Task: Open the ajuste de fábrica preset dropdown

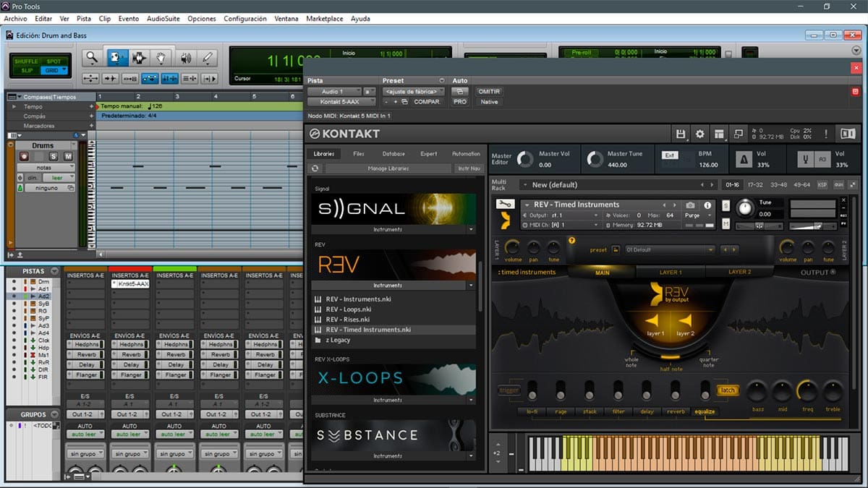Action: [414, 92]
